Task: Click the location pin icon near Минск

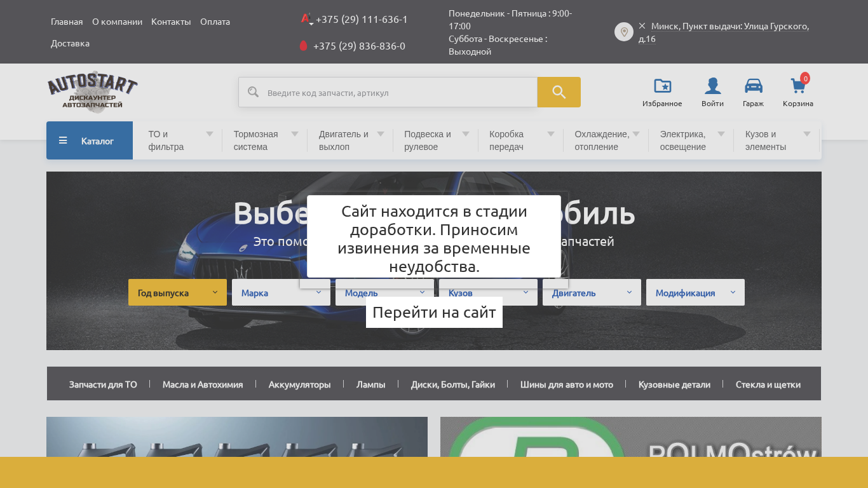Action: pos(624,32)
